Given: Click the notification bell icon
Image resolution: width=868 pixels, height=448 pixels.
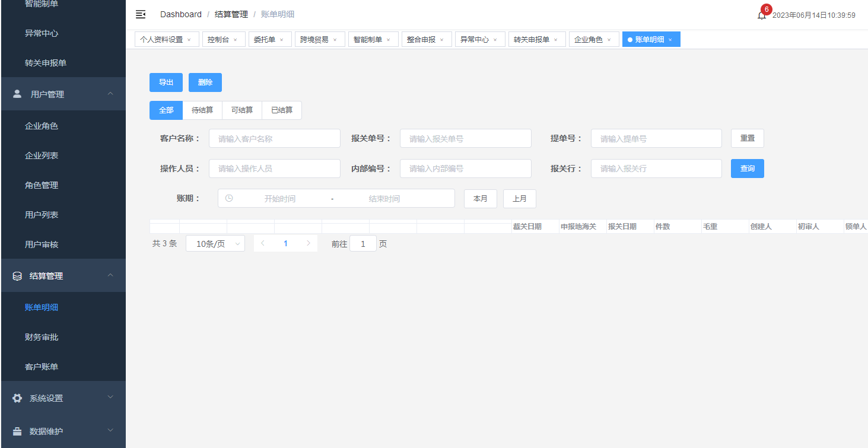Looking at the screenshot, I should (762, 15).
